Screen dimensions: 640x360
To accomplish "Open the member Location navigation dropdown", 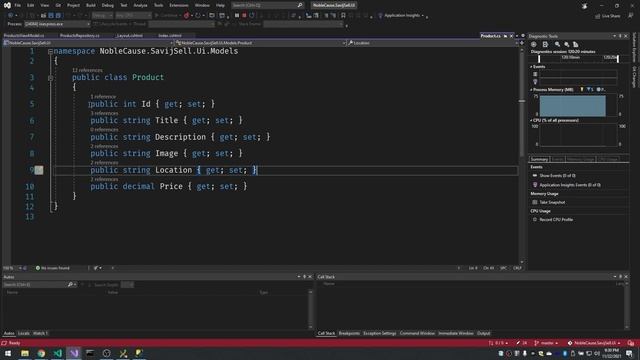I will click(433, 43).
